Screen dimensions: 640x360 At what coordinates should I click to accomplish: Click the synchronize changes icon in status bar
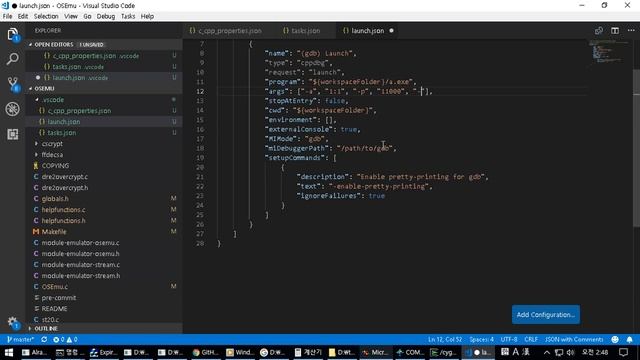point(44,340)
